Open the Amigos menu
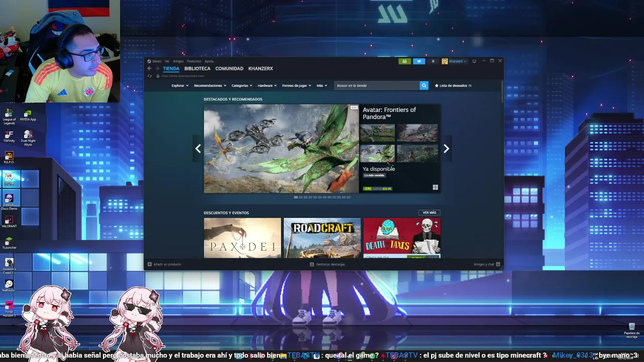Screen dimensions: 644x362 tap(178, 61)
